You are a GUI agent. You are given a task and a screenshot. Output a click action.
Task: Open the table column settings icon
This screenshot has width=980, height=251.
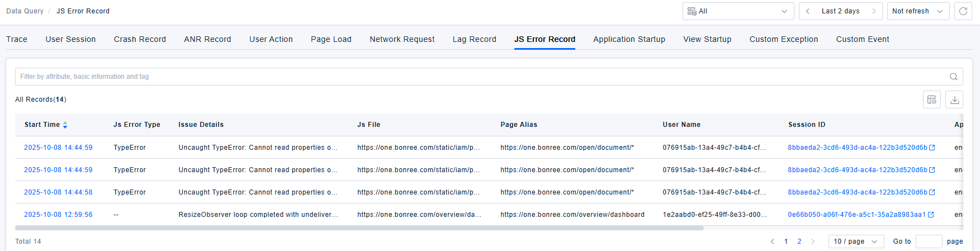pyautogui.click(x=931, y=100)
